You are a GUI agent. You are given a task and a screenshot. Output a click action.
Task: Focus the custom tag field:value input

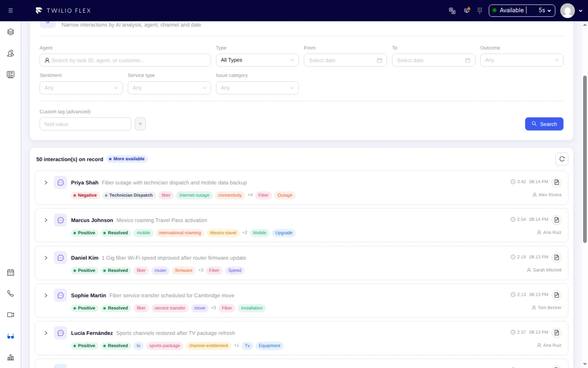click(x=86, y=124)
